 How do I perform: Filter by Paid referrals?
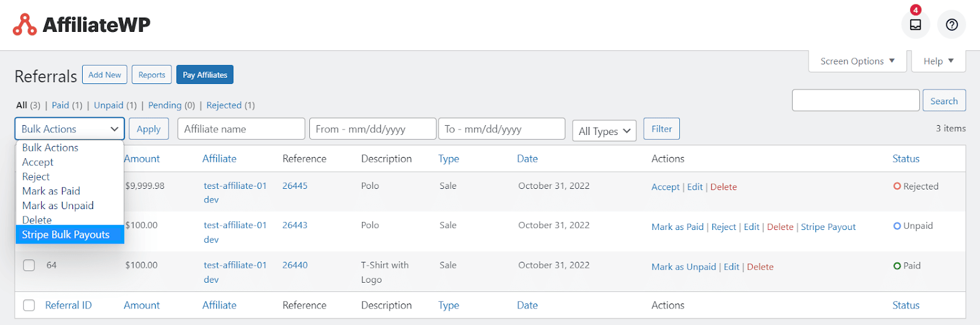(61, 105)
